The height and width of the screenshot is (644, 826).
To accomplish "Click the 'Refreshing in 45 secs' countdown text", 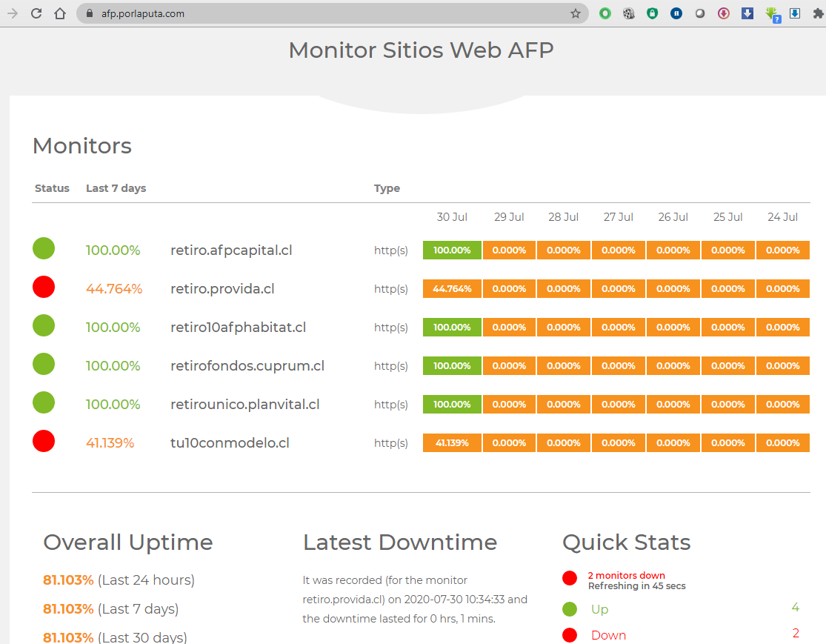I will (x=637, y=586).
